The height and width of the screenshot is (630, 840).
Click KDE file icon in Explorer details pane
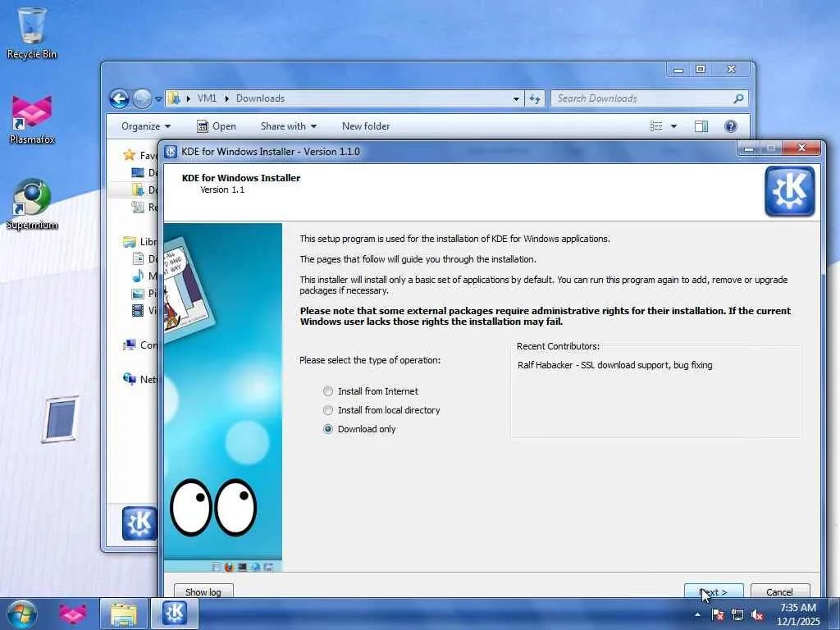(139, 523)
